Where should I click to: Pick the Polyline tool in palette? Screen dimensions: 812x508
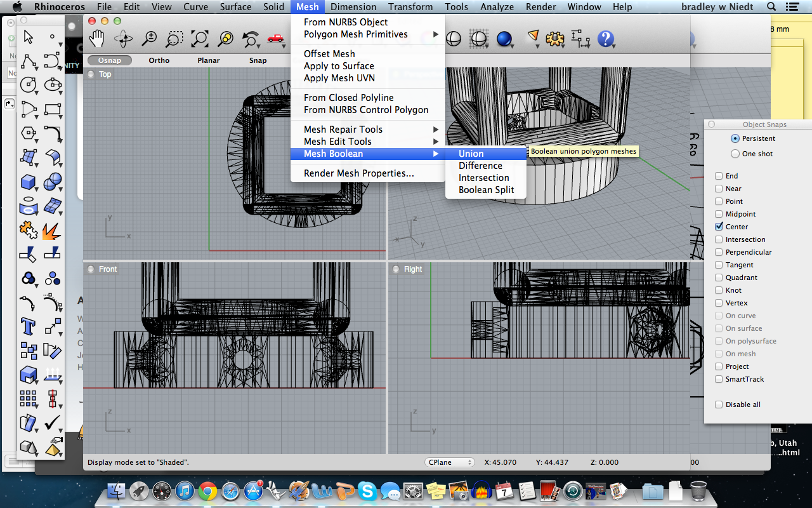(x=29, y=61)
